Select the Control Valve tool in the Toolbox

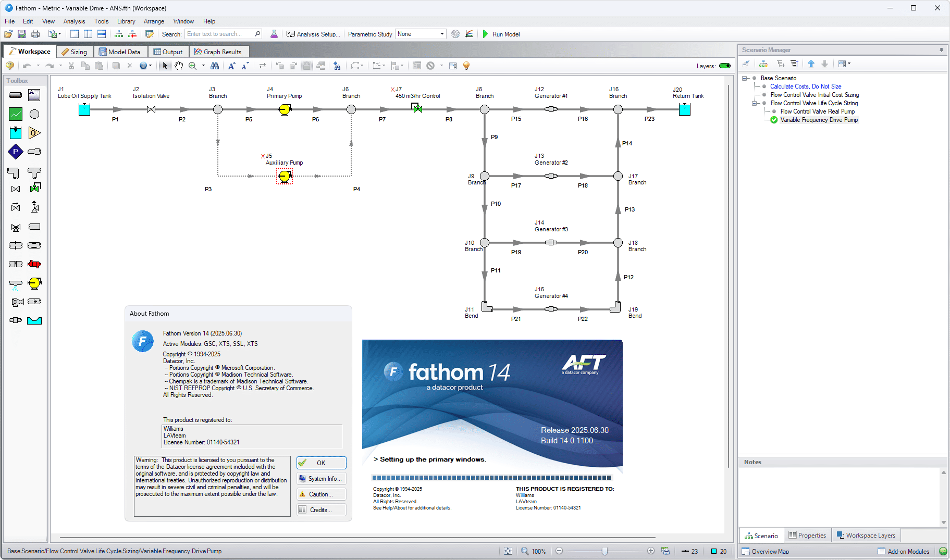[x=34, y=188]
